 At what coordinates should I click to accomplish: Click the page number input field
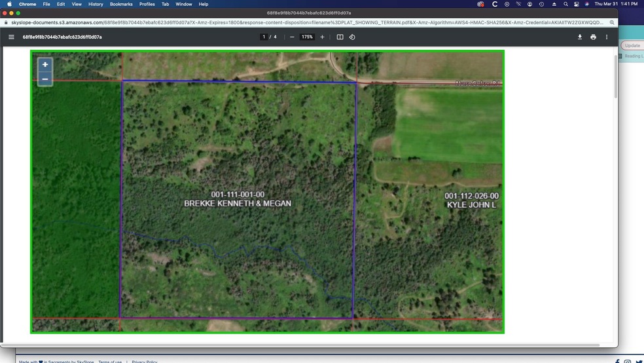tap(264, 37)
